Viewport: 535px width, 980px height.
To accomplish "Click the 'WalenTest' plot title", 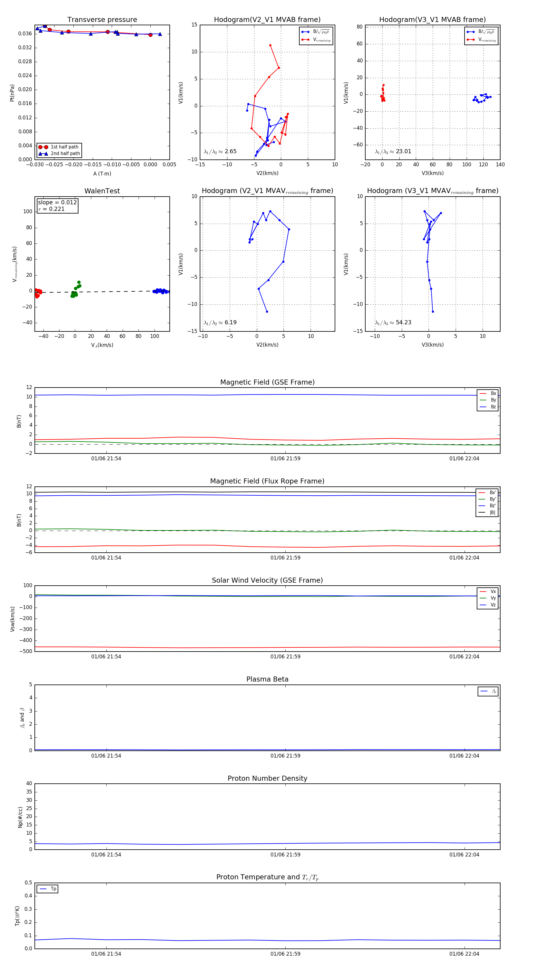I will click(x=102, y=191).
